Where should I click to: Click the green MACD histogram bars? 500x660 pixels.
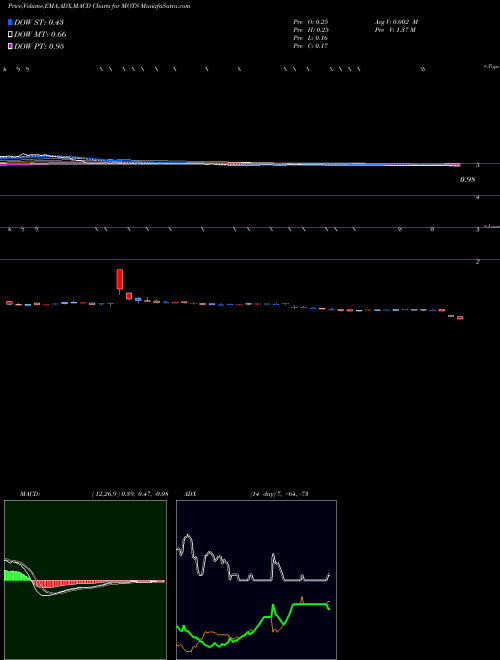pos(17,576)
